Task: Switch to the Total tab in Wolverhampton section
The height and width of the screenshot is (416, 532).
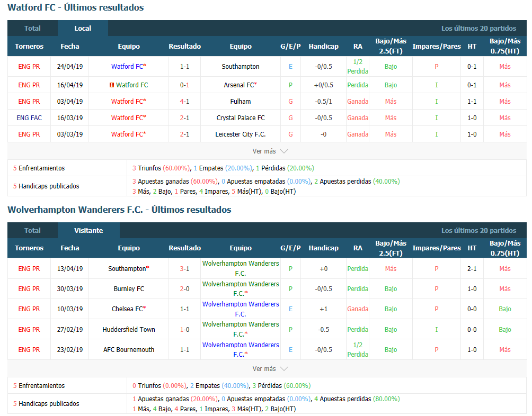Action: (32, 230)
